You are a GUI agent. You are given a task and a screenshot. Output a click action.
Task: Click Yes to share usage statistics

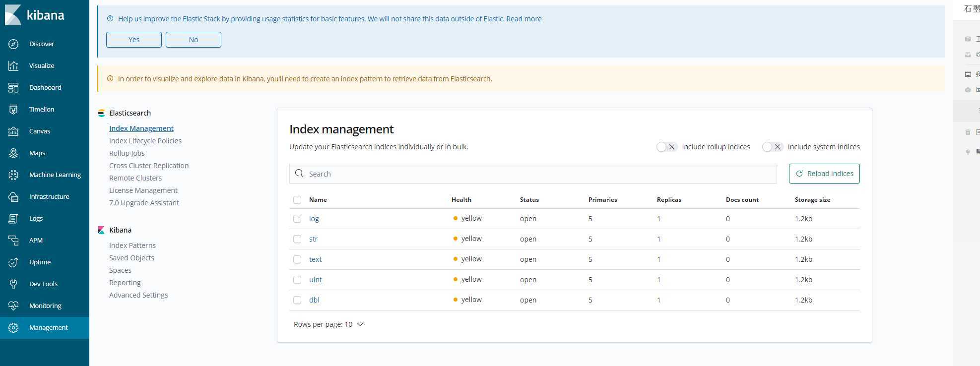pos(134,40)
